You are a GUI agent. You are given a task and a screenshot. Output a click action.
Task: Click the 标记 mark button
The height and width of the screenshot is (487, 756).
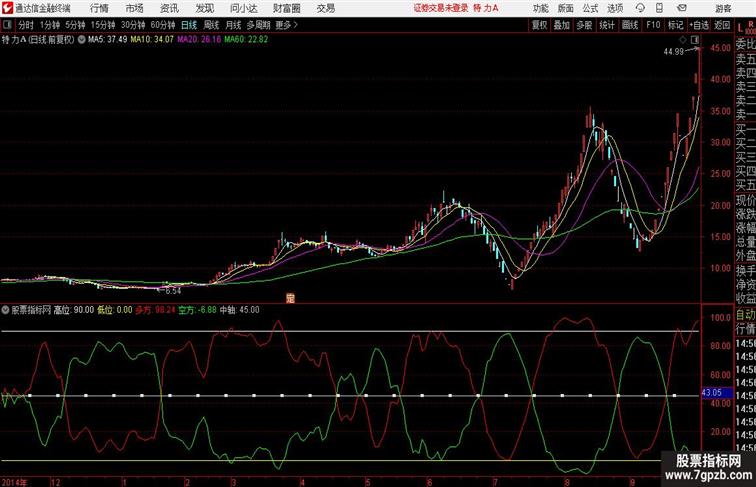(675, 25)
